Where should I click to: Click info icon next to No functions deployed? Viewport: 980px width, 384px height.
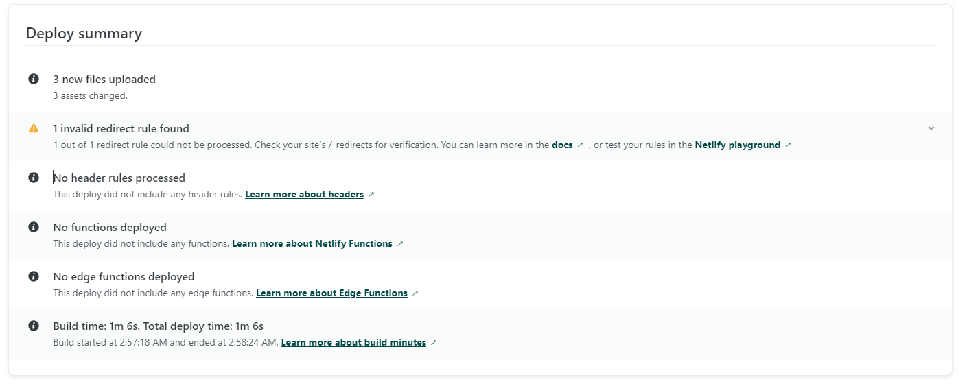[34, 227]
